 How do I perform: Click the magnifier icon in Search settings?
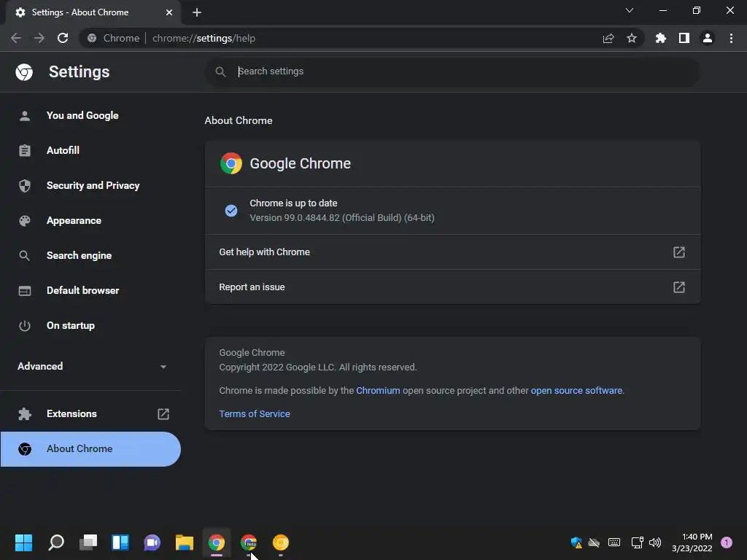[220, 71]
